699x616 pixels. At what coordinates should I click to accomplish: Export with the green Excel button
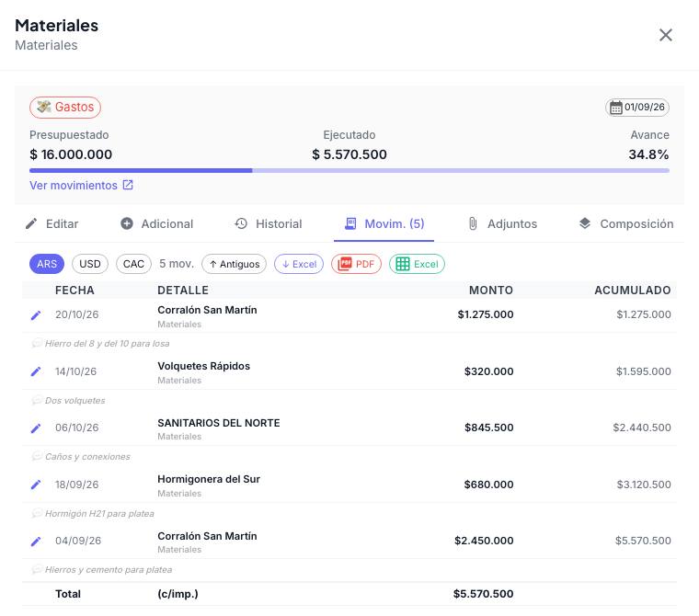click(x=417, y=264)
